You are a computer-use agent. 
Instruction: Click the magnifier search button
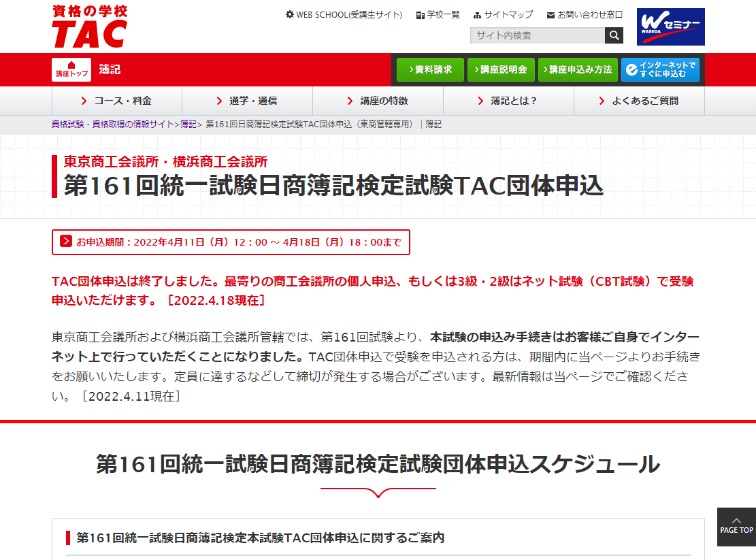pyautogui.click(x=614, y=35)
